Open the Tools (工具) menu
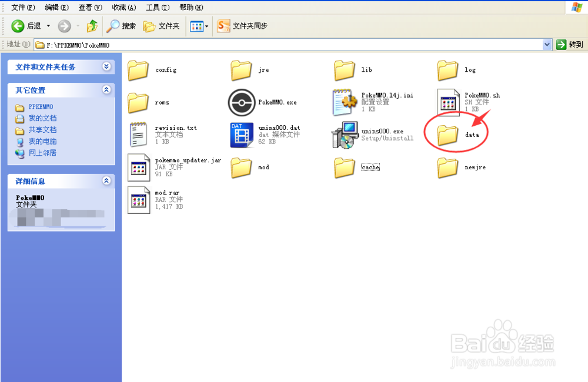The height and width of the screenshot is (382, 588). 158,8
